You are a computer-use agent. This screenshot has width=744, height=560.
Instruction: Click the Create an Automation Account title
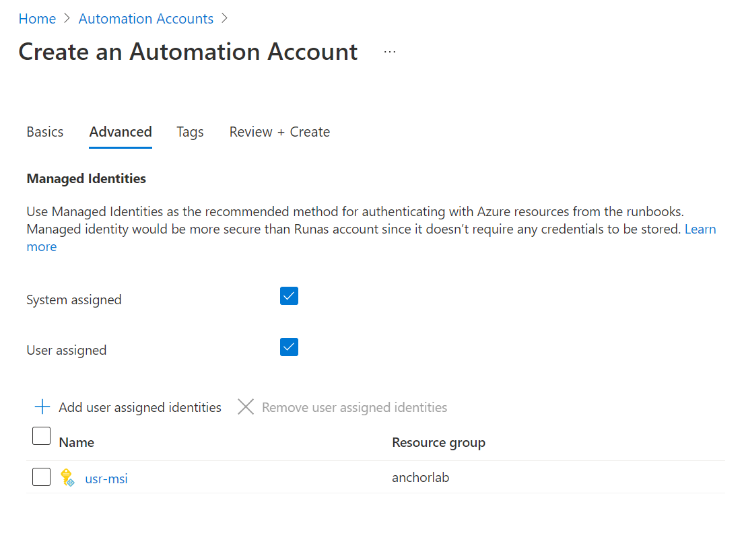pos(188,52)
